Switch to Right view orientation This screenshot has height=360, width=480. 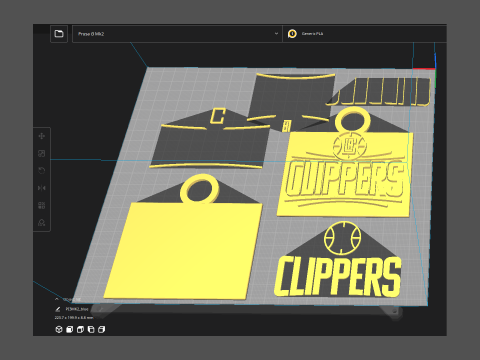click(x=101, y=329)
